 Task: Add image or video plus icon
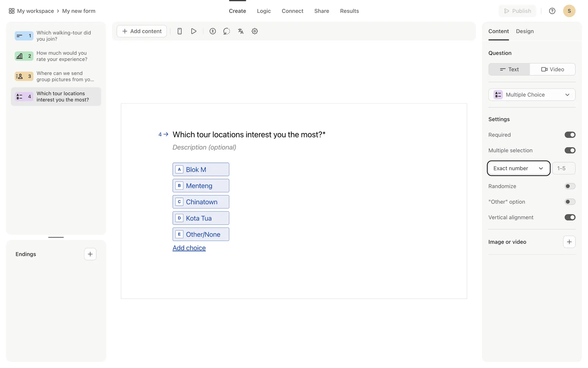coord(569,242)
